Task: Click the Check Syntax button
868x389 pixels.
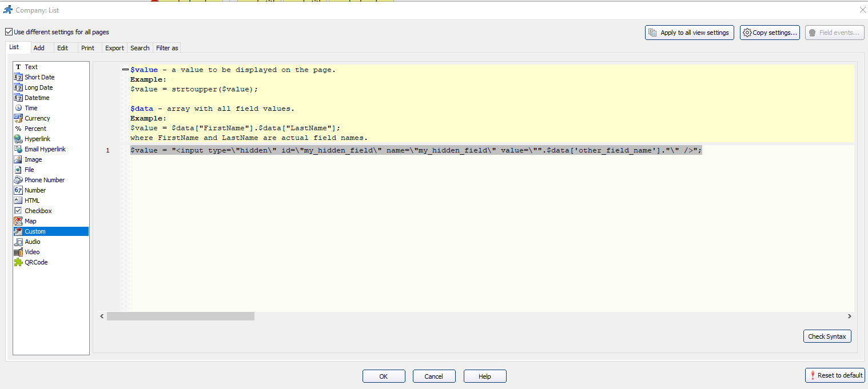Action: (x=827, y=336)
